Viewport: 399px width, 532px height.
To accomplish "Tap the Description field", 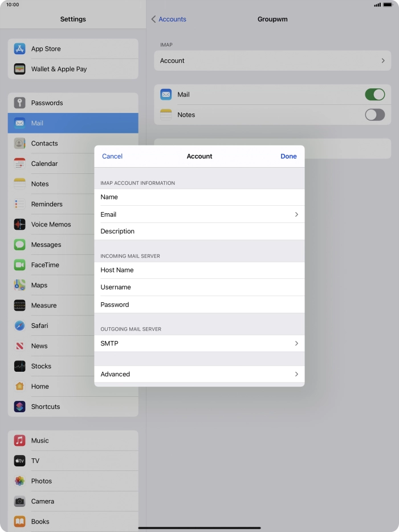I will (199, 232).
